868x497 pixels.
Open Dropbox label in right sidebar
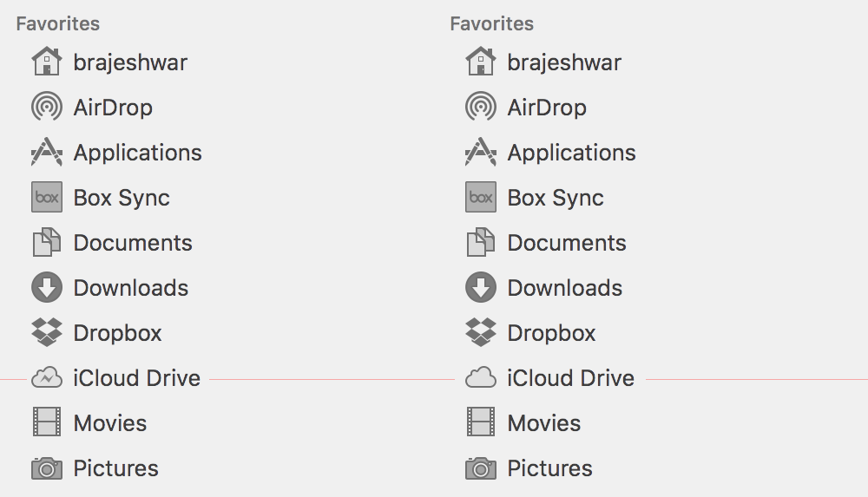[x=551, y=333]
